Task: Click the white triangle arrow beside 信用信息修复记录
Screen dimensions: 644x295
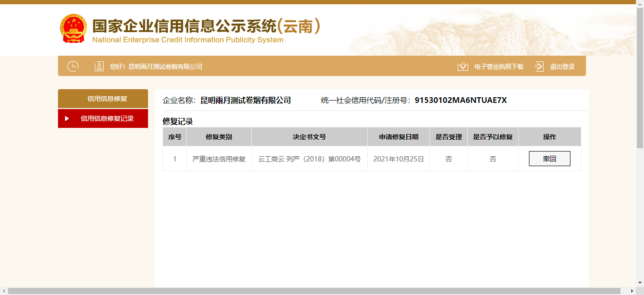Action: [67, 118]
